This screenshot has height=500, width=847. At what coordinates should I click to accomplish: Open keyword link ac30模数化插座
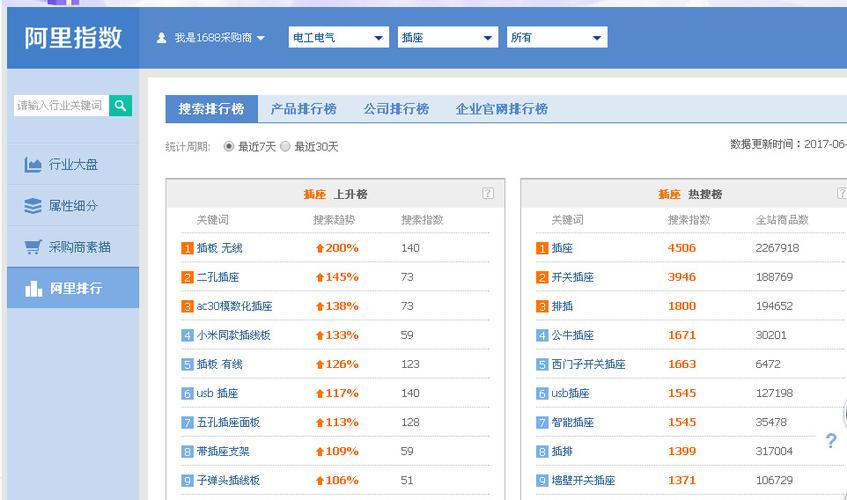pyautogui.click(x=234, y=307)
